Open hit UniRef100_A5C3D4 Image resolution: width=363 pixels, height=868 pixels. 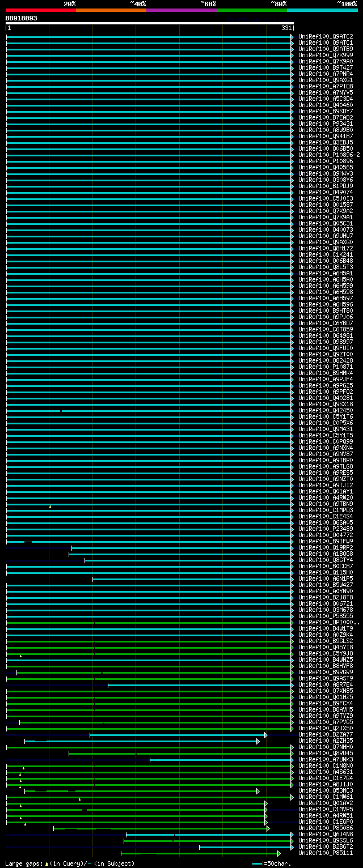[x=326, y=99]
